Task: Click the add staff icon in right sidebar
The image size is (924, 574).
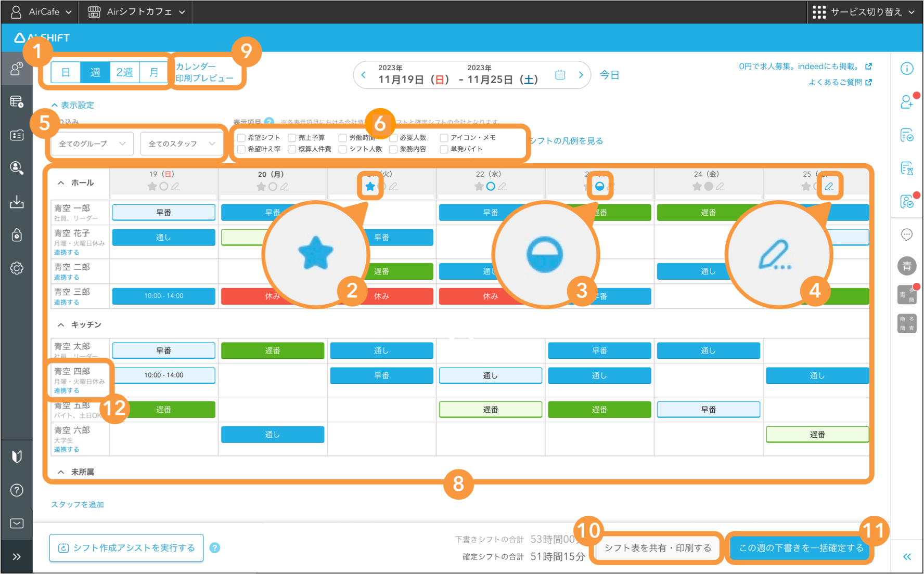Action: point(907,102)
